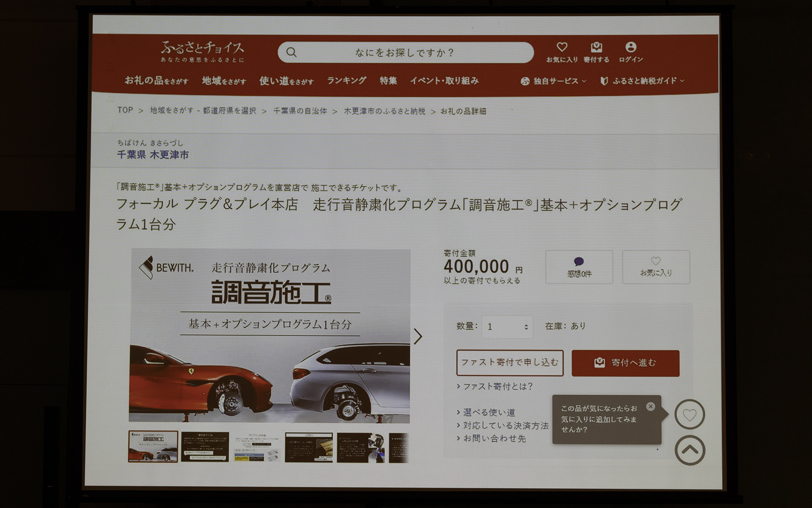Adjust the 数量 quantity stepper
812x508 pixels.
(525, 326)
